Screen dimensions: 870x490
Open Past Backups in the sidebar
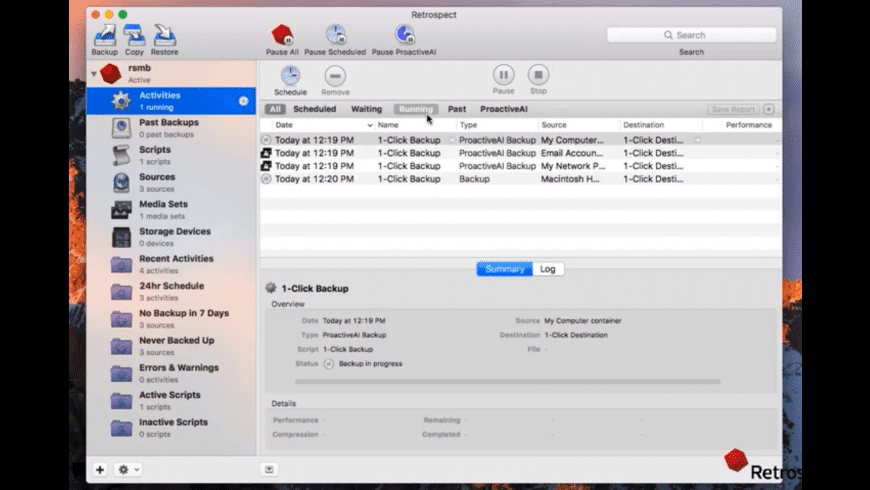171,128
